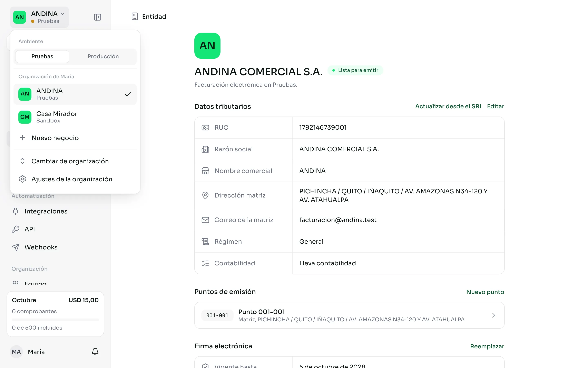
Task: Open Integraciones in sidebar
Action: click(x=55, y=211)
